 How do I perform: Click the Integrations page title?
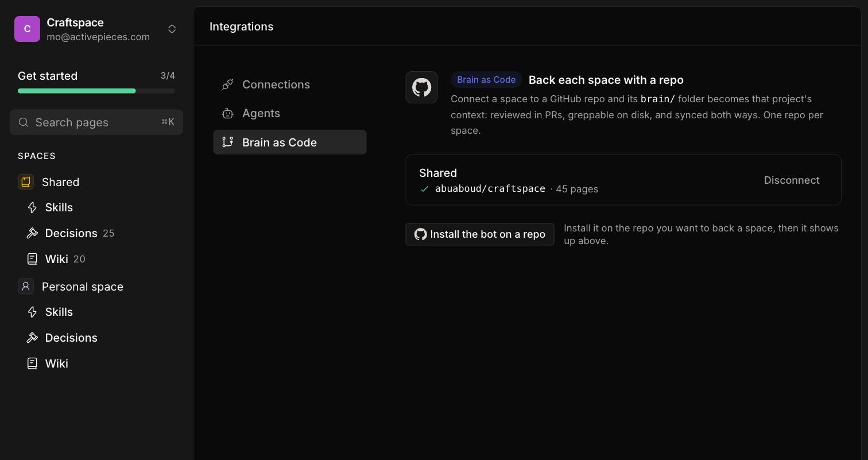tap(241, 26)
